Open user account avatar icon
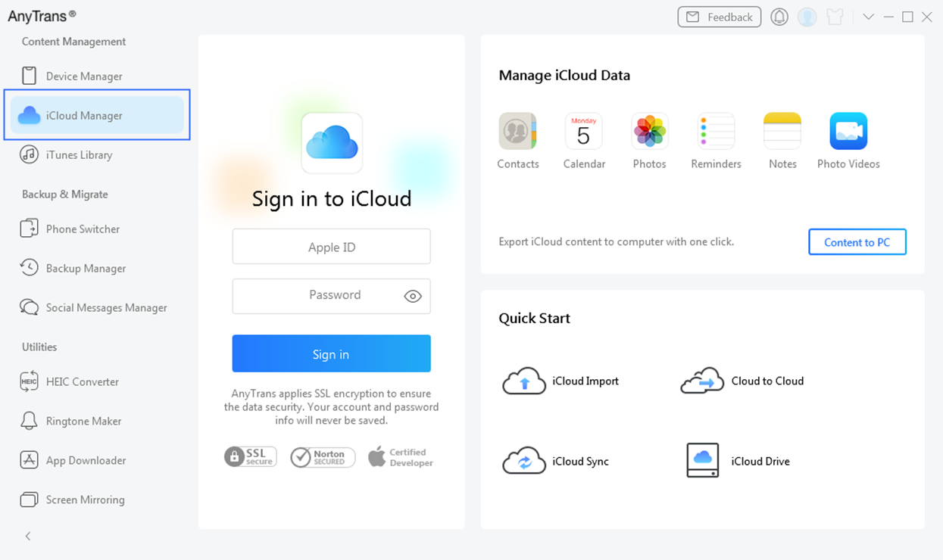The height and width of the screenshot is (560, 943). (x=807, y=17)
